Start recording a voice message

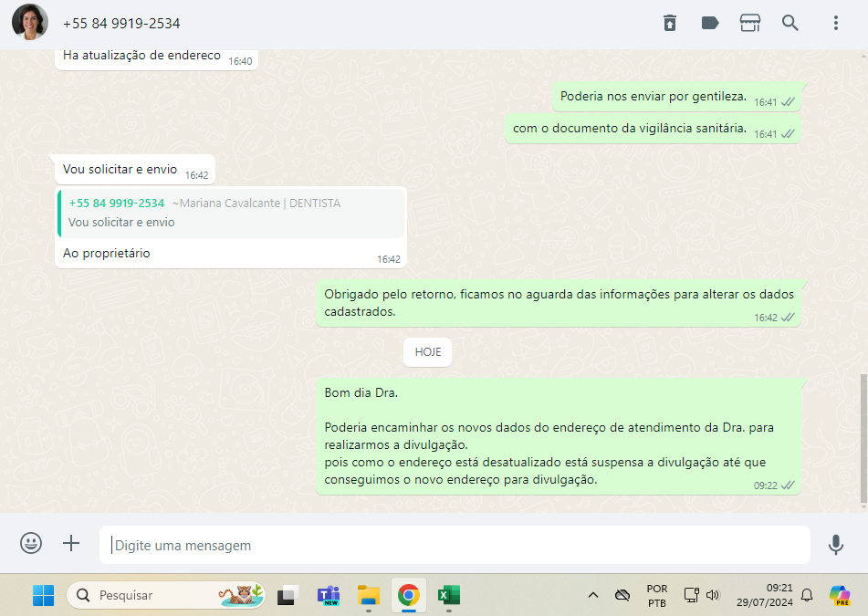[x=835, y=545]
